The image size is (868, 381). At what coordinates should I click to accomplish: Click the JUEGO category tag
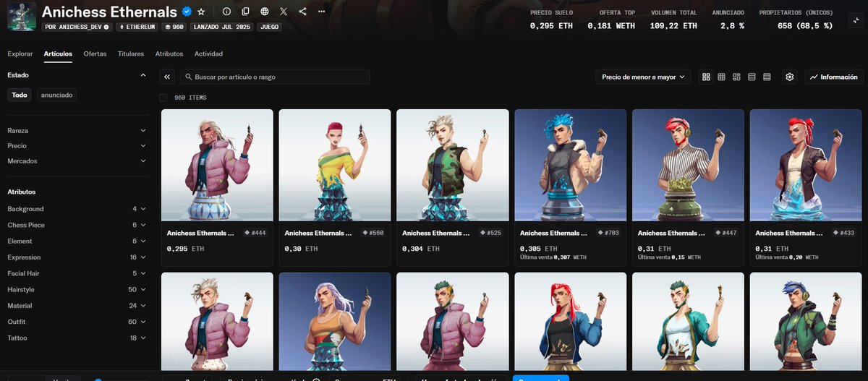(270, 27)
